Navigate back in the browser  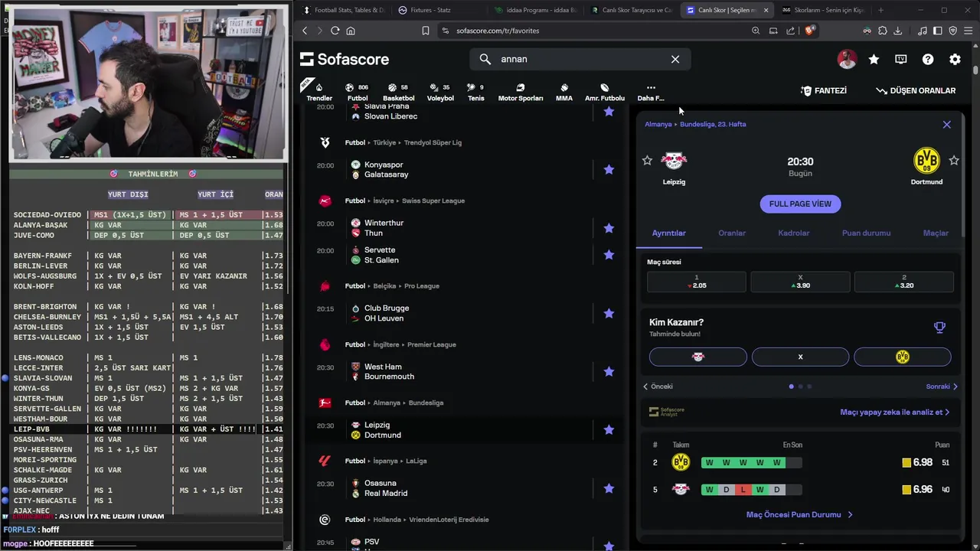point(305,31)
